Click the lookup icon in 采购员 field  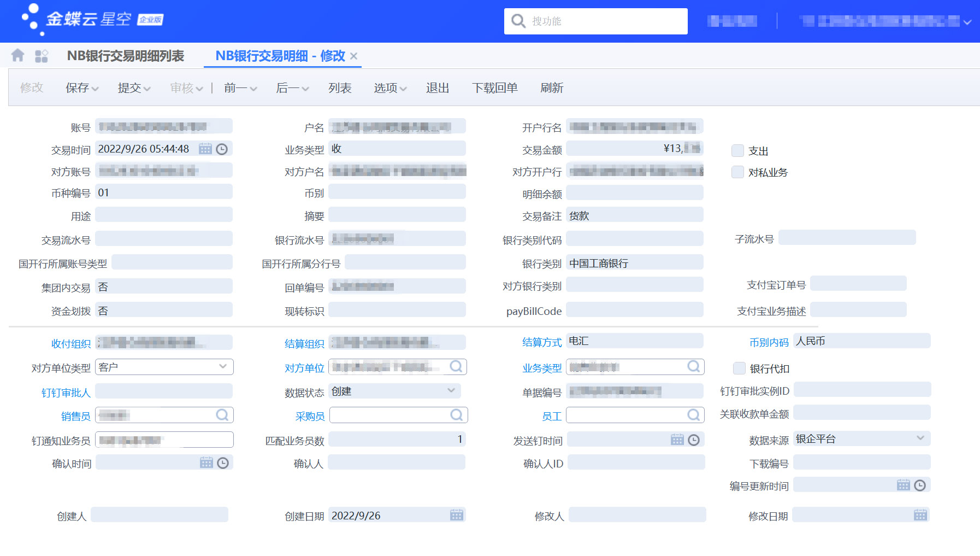point(457,415)
